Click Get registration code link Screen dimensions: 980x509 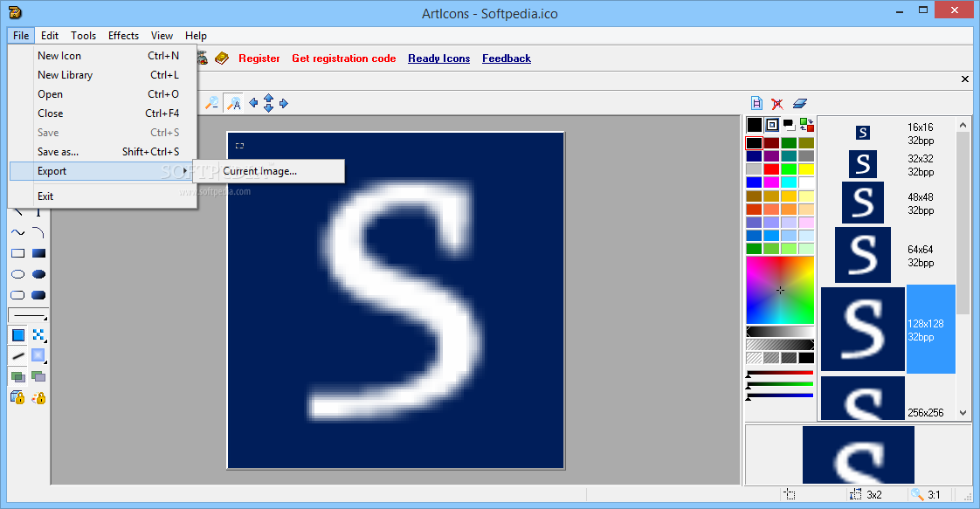(344, 58)
